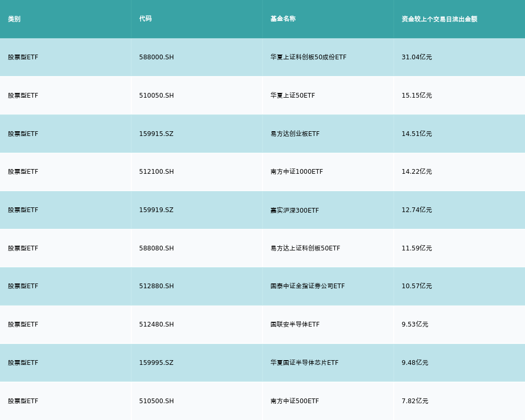Image resolution: width=525 pixels, height=420 pixels.
Task: Click fund name 华夏上证科创板50成份ETF
Action: [308, 57]
